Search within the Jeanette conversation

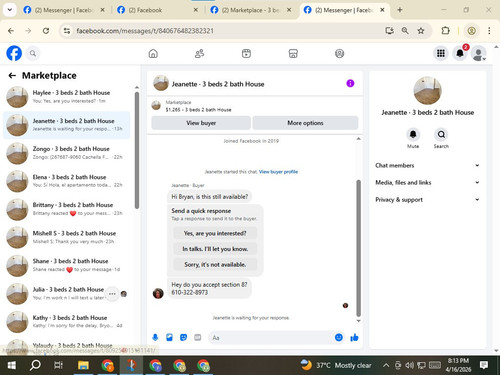pos(441,134)
